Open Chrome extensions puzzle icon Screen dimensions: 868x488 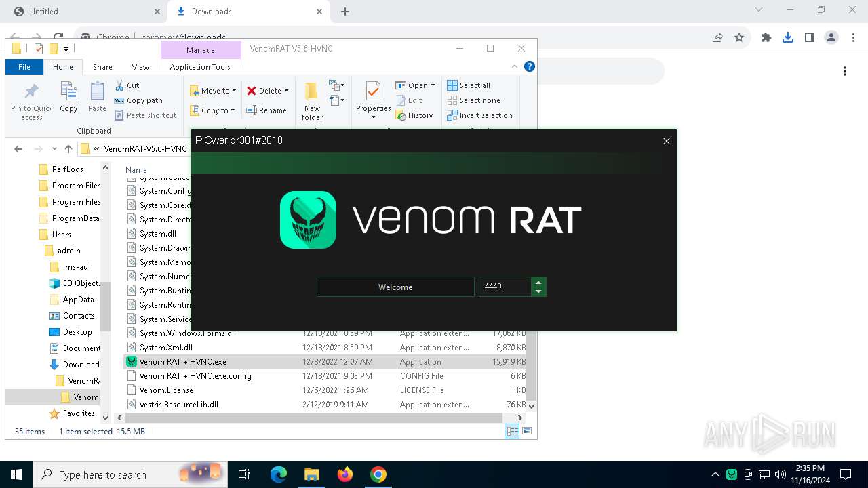coord(766,38)
